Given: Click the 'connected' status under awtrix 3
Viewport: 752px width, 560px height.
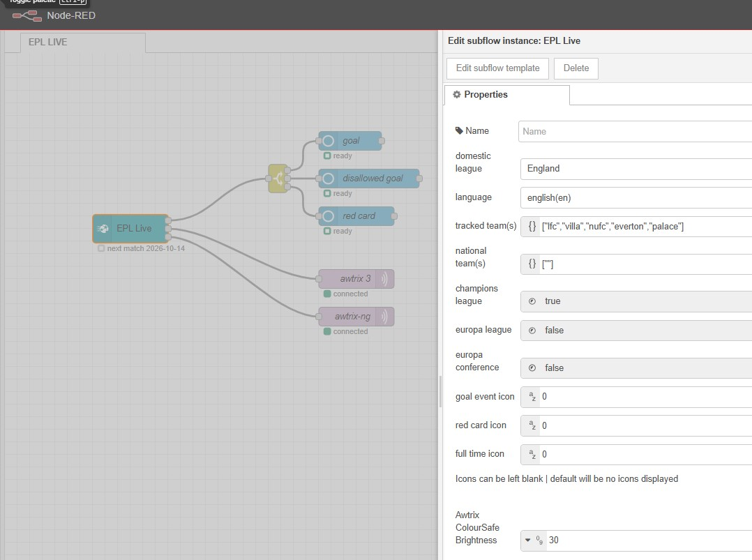Looking at the screenshot, I should coord(351,294).
